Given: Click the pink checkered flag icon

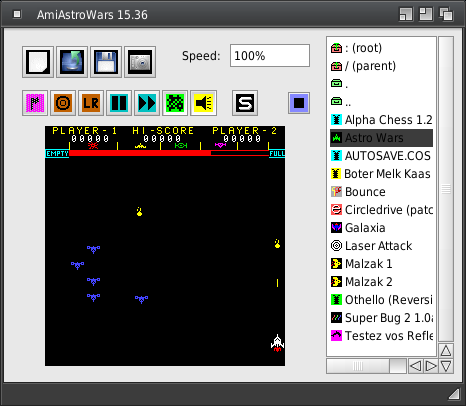Looking at the screenshot, I should click(35, 103).
